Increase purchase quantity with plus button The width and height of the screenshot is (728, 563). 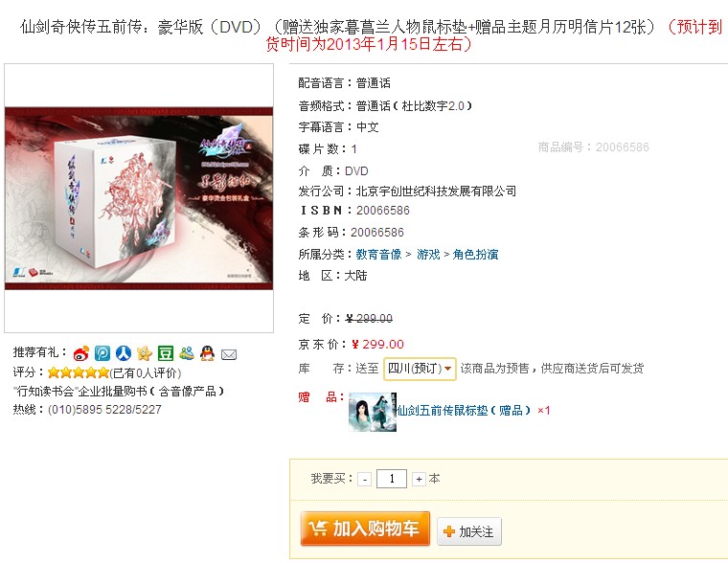(x=419, y=479)
